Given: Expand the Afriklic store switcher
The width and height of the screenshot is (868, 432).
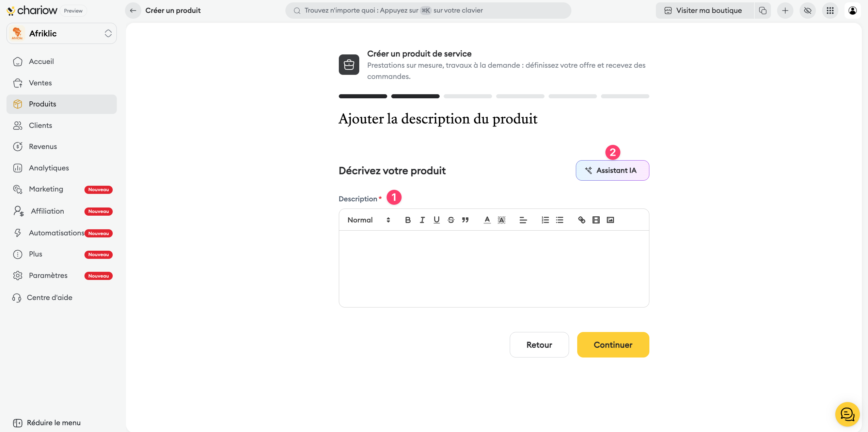Looking at the screenshot, I should click(x=62, y=33).
